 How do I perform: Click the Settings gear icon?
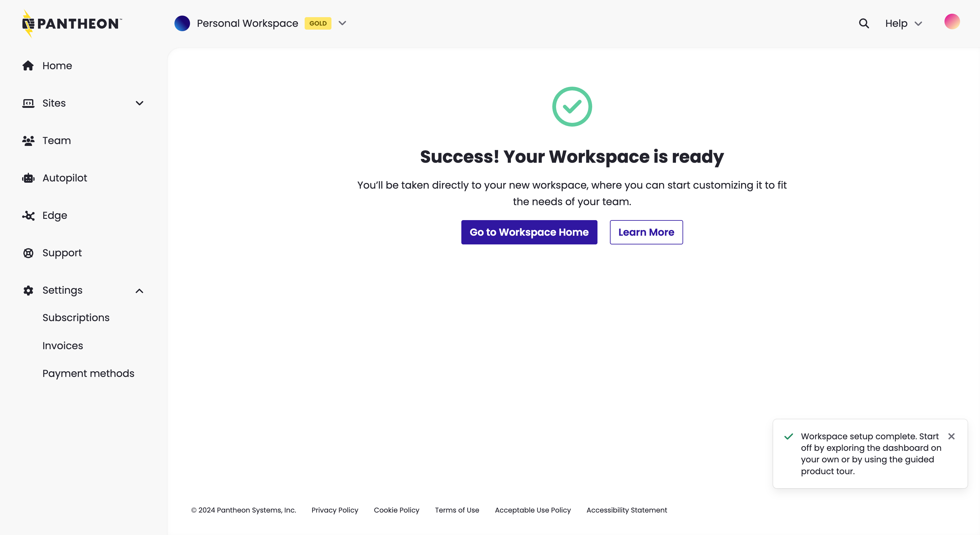[28, 290]
